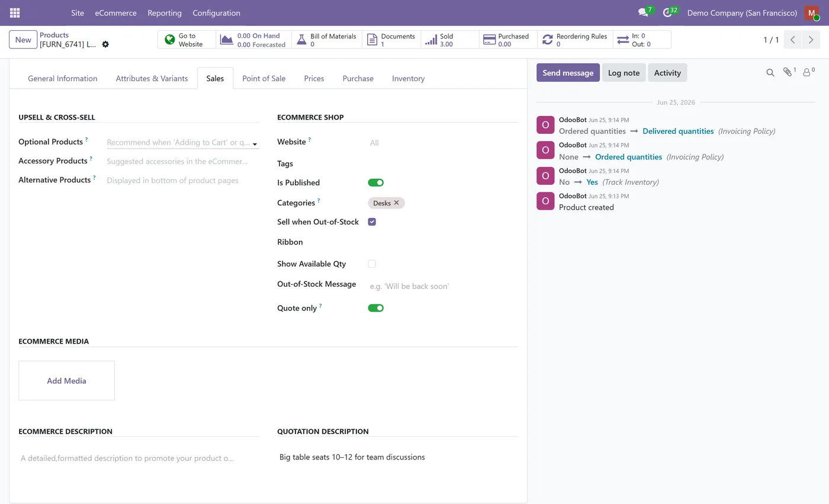Open Bill of Materials flask button
The width and height of the screenshot is (829, 504).
(326, 40)
